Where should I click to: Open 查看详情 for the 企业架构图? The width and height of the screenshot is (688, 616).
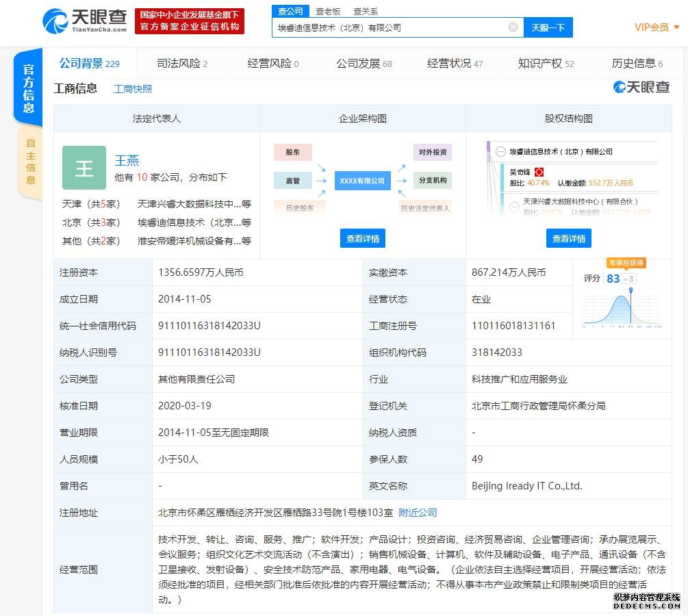click(x=363, y=238)
